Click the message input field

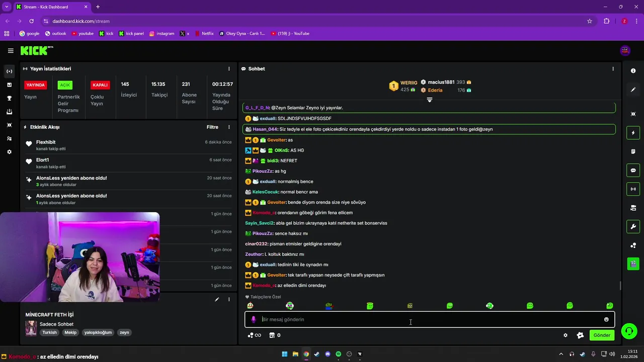(x=430, y=319)
